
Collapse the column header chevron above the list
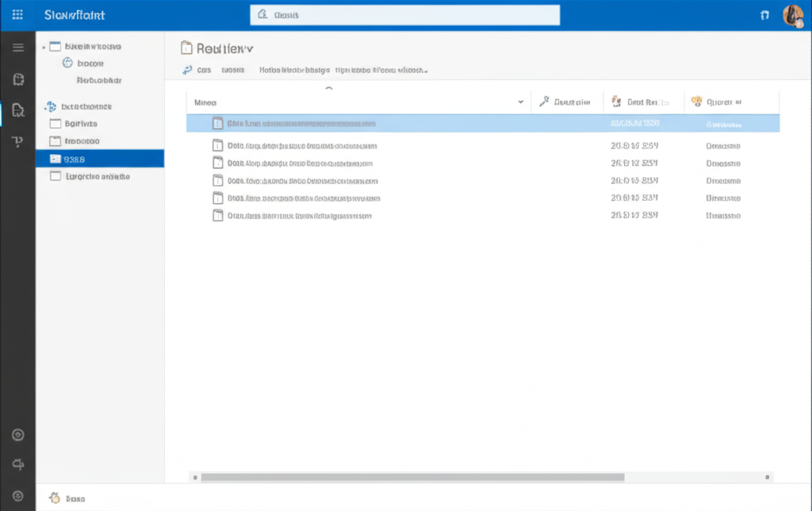(330, 89)
